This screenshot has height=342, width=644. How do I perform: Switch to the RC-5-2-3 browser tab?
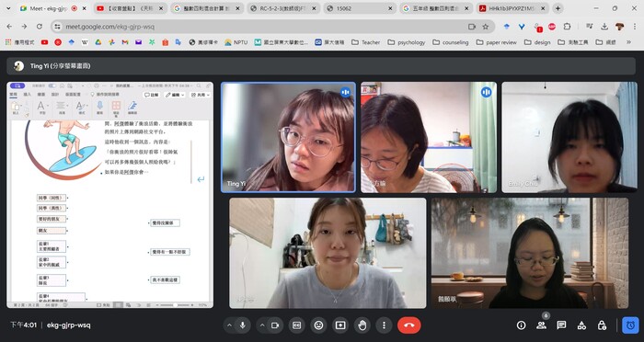283,8
